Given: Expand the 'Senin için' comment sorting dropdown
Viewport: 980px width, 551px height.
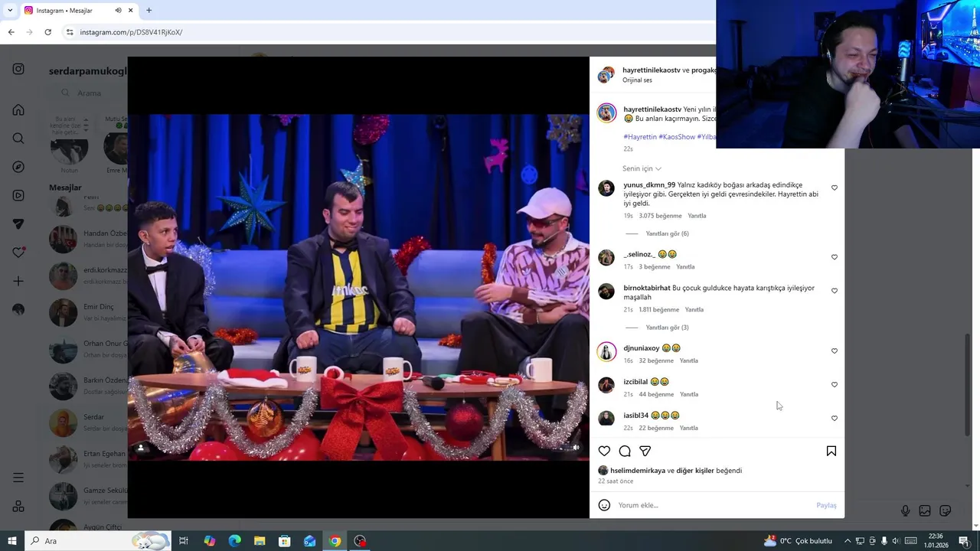Looking at the screenshot, I should 642,168.
